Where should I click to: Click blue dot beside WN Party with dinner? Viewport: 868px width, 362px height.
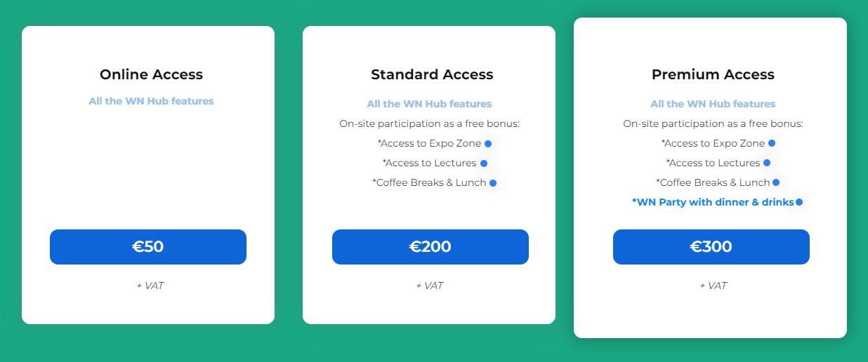(x=799, y=202)
